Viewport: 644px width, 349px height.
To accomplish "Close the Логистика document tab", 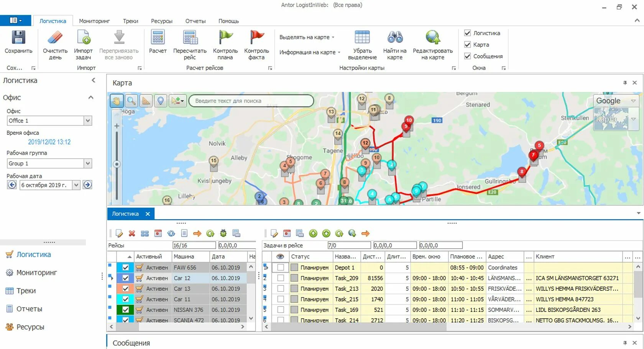I will (148, 214).
